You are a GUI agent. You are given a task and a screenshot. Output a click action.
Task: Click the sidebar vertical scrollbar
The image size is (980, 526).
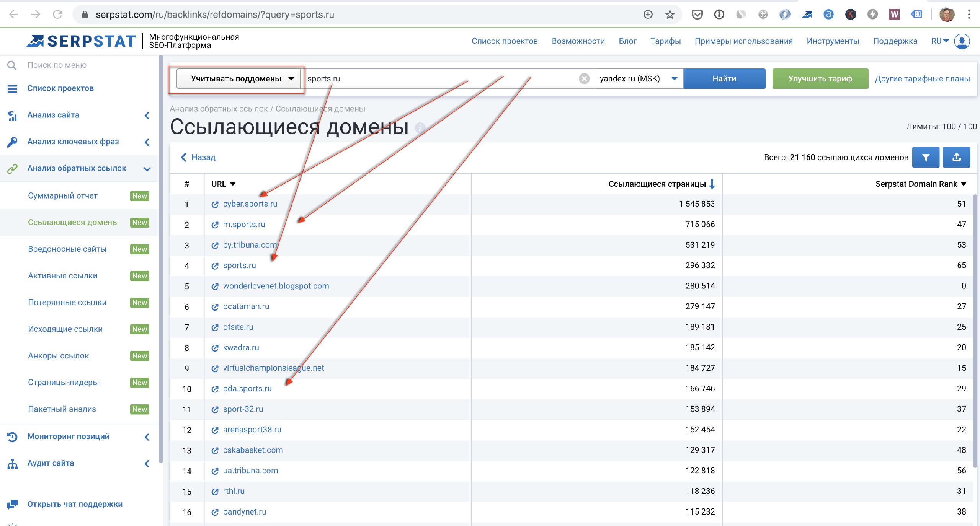pyautogui.click(x=161, y=259)
